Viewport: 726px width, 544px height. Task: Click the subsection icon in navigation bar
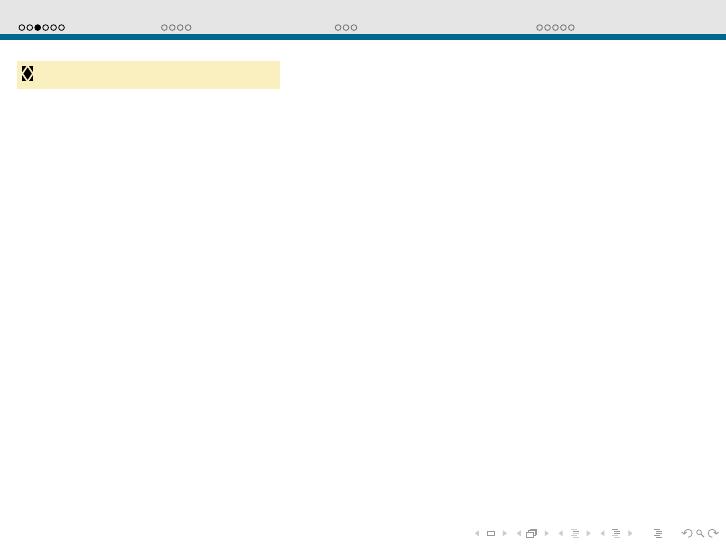pos(574,534)
